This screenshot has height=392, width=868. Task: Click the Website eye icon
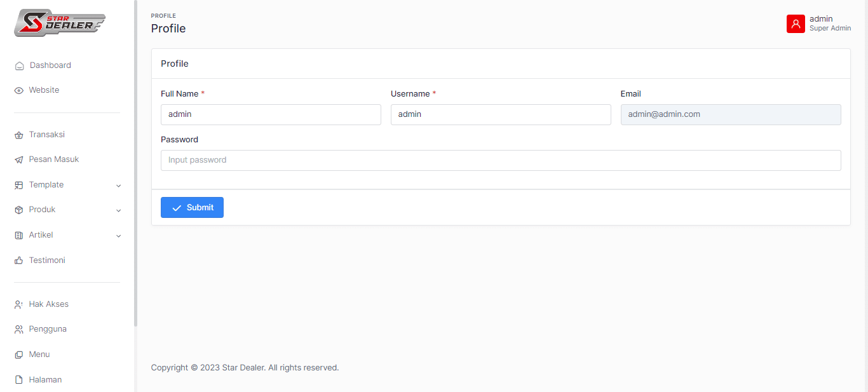tap(19, 90)
